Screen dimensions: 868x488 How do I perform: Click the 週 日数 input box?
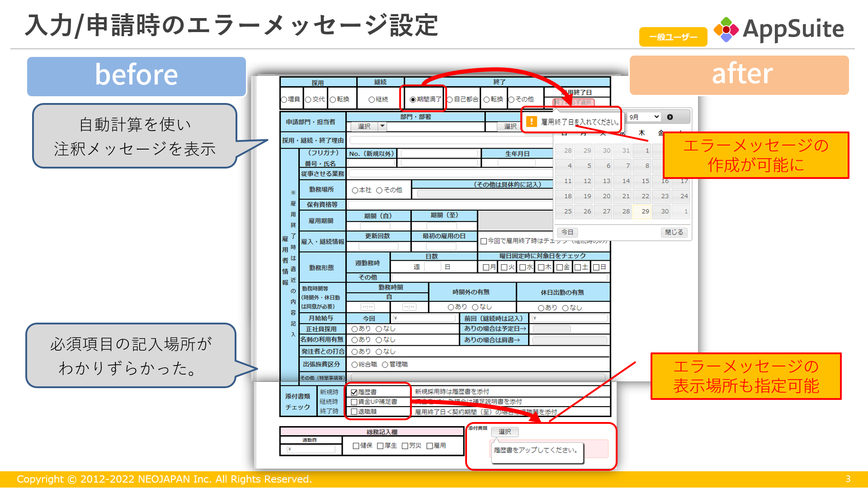432,267
